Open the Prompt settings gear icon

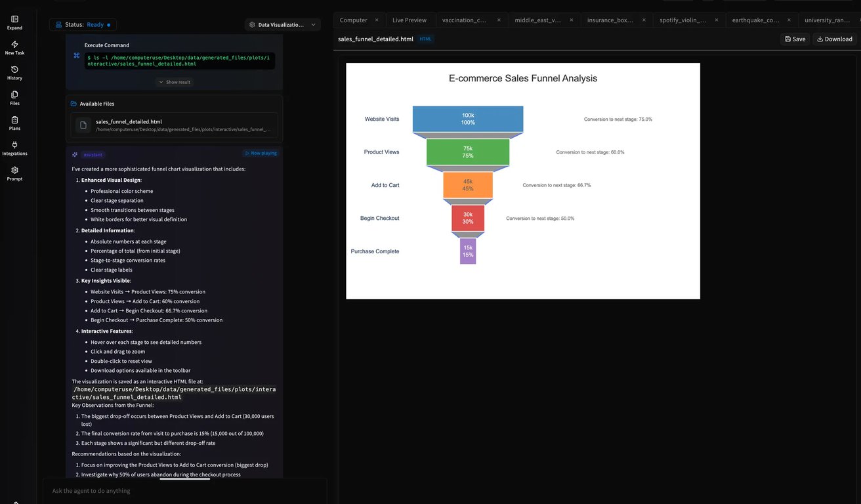click(14, 170)
